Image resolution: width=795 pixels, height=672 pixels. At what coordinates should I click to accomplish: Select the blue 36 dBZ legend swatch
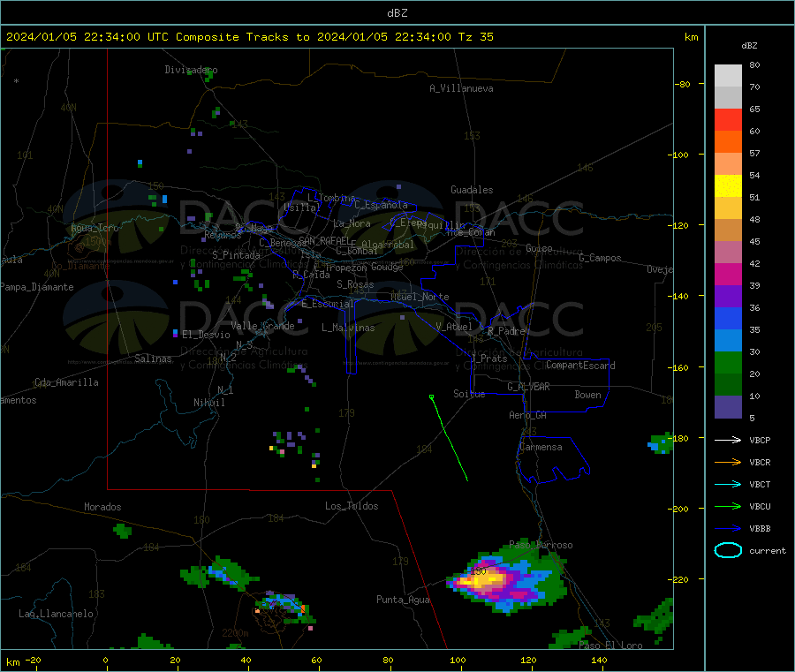coord(728,318)
